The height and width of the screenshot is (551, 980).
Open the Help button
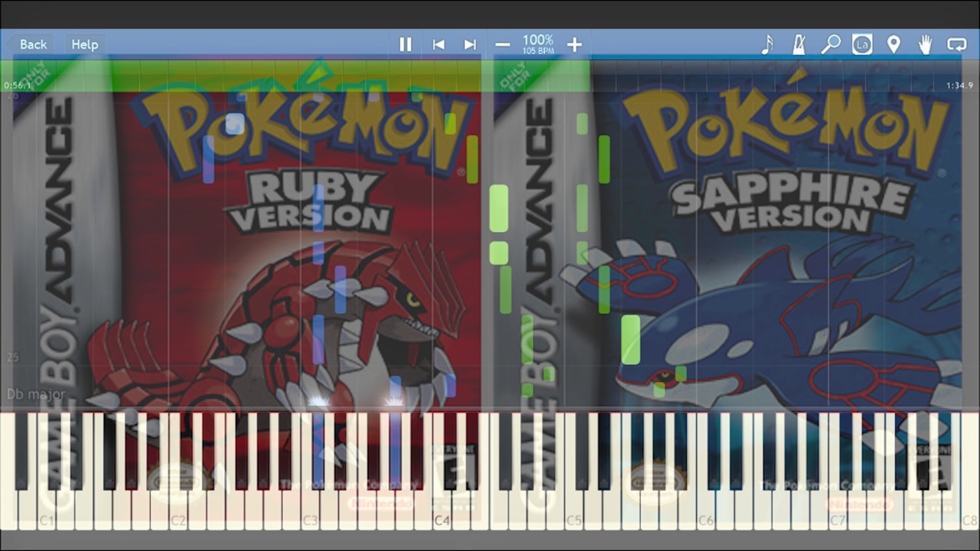(x=85, y=44)
